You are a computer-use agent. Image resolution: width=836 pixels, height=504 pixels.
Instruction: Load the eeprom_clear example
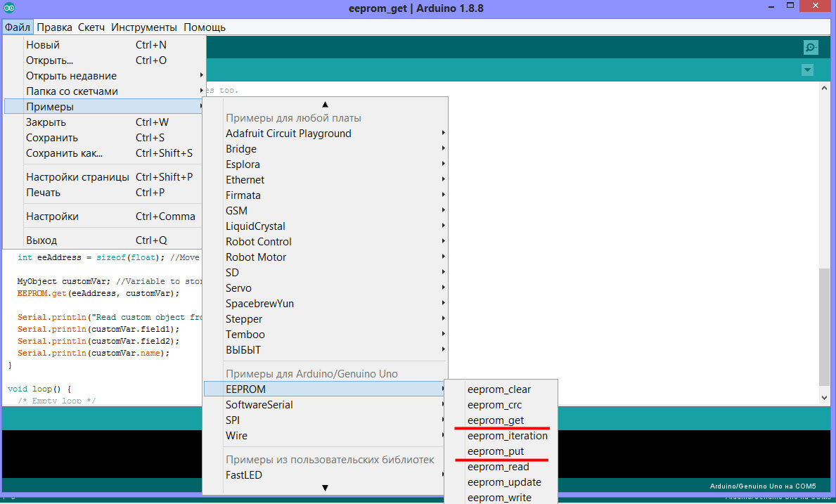501,389
